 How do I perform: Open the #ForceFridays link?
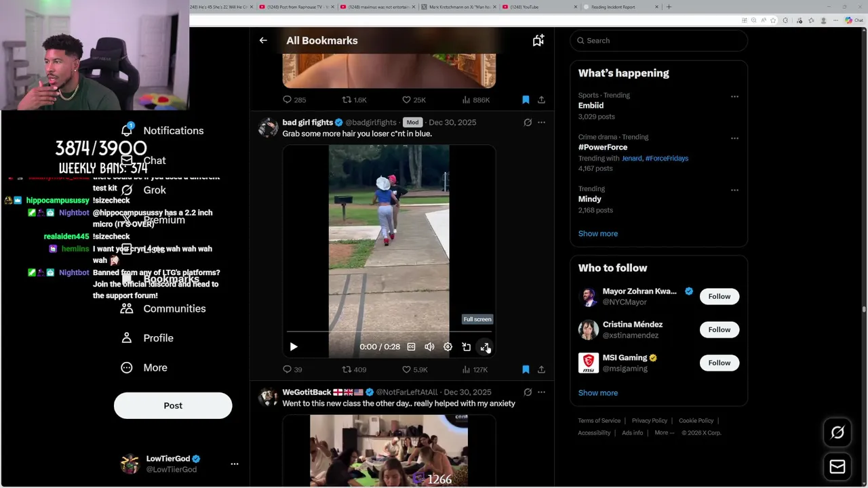667,159
